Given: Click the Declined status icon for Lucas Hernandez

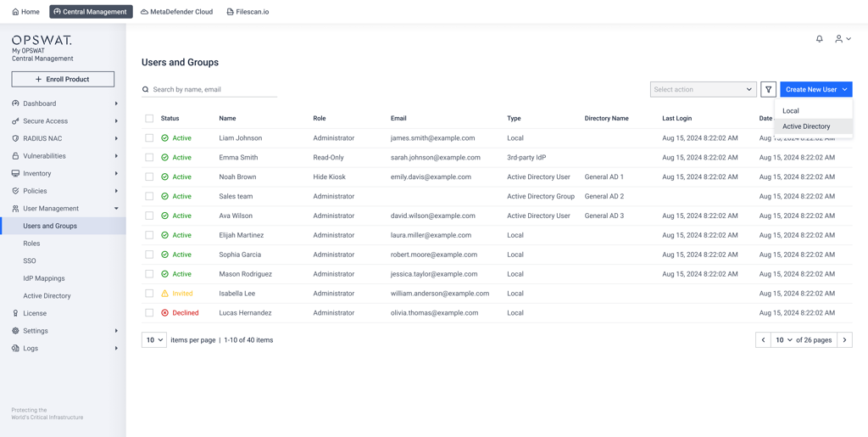Looking at the screenshot, I should point(165,313).
